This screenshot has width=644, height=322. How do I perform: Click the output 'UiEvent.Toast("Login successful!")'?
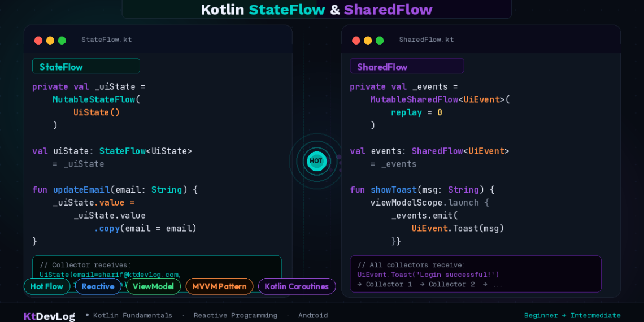428,275
